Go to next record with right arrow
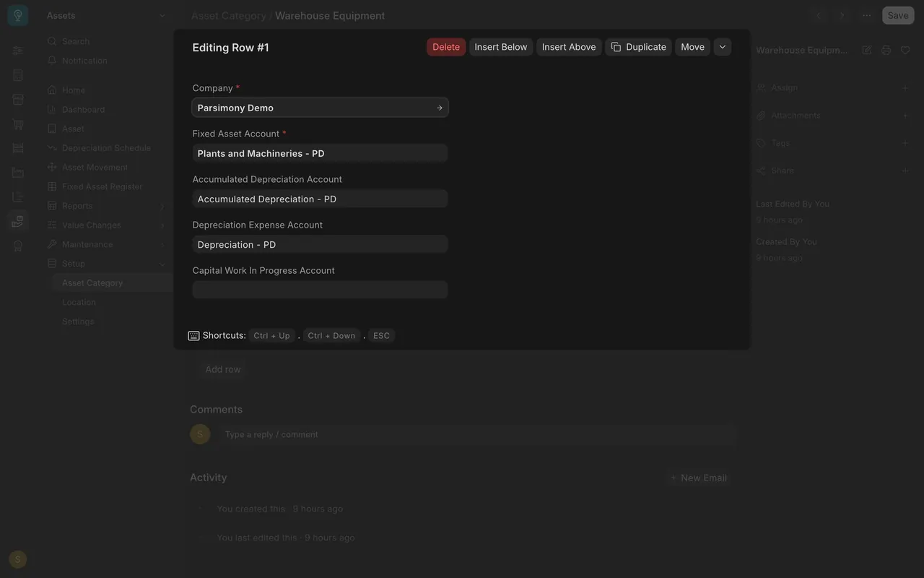Screen dimensions: 924x578 [842, 15]
